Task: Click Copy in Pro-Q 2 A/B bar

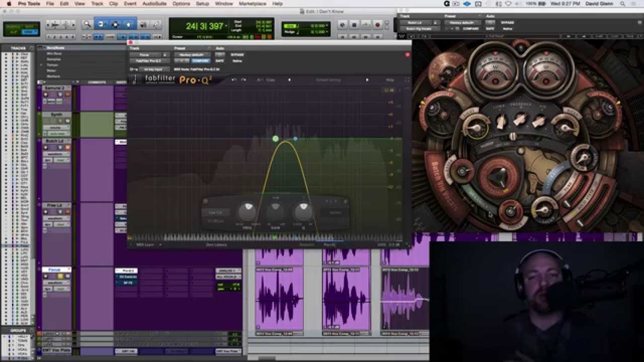Action: [x=271, y=80]
